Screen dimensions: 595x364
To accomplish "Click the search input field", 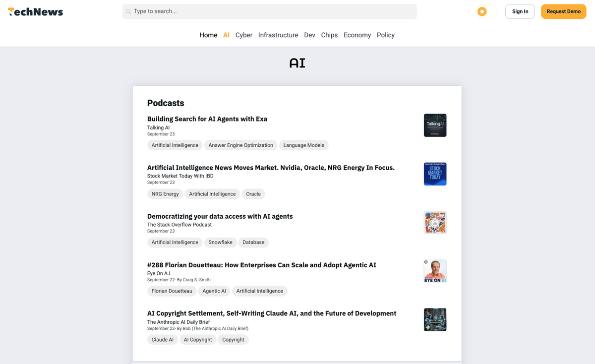I will (x=269, y=11).
